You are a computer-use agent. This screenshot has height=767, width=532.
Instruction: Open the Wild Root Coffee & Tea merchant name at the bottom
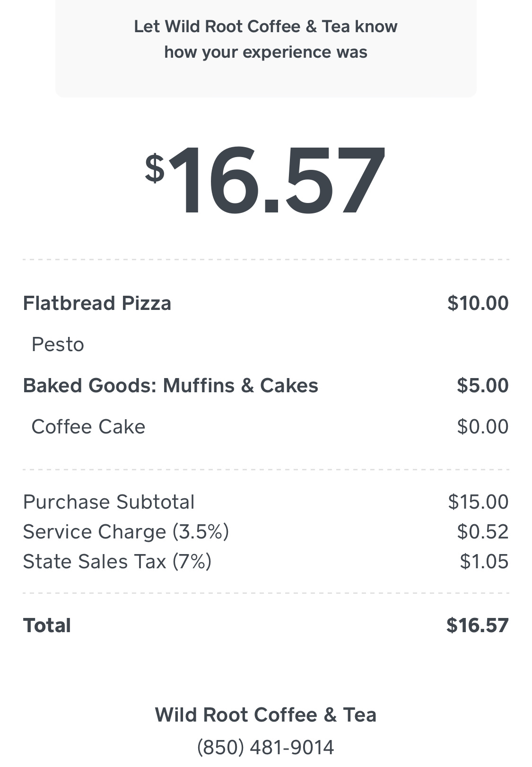[x=266, y=715]
